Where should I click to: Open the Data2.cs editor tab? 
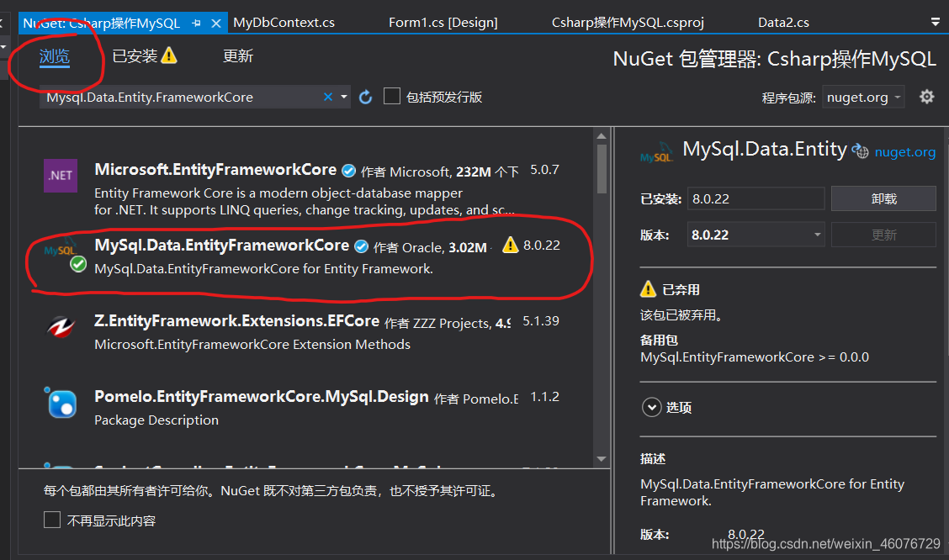pyautogui.click(x=783, y=22)
